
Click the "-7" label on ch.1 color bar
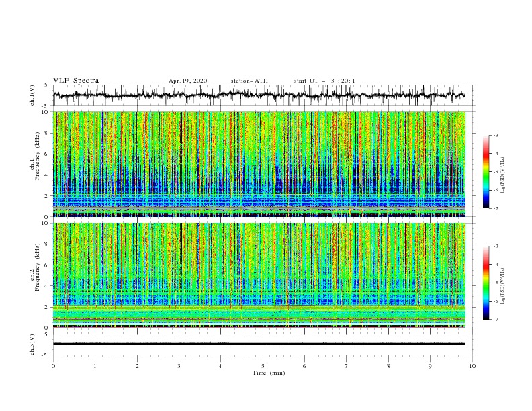[x=496, y=208]
